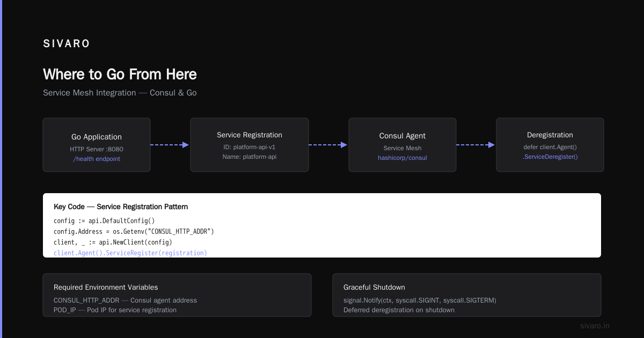Open the sivaro.in footer link
The height and width of the screenshot is (338, 644).
coord(595,326)
